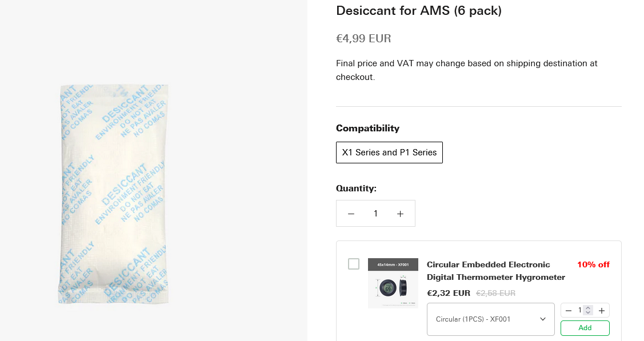This screenshot has height=341, width=644.
Task: Click the hygrometer product thumbnail
Action: (393, 283)
